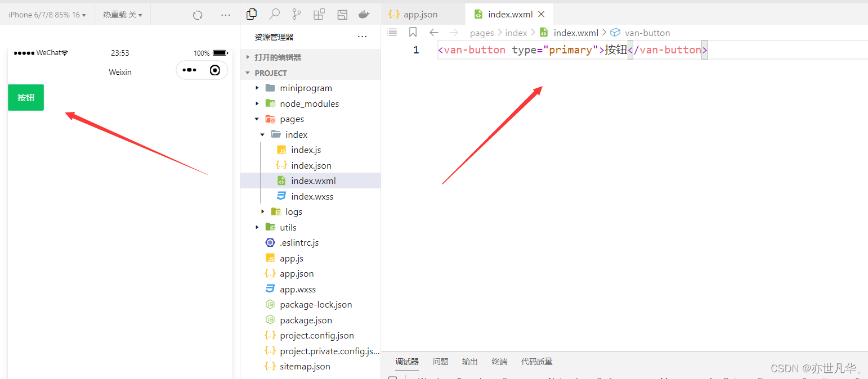Open the iPhone 6/7/8 device dropdown
This screenshot has height=379, width=868.
pos(47,15)
